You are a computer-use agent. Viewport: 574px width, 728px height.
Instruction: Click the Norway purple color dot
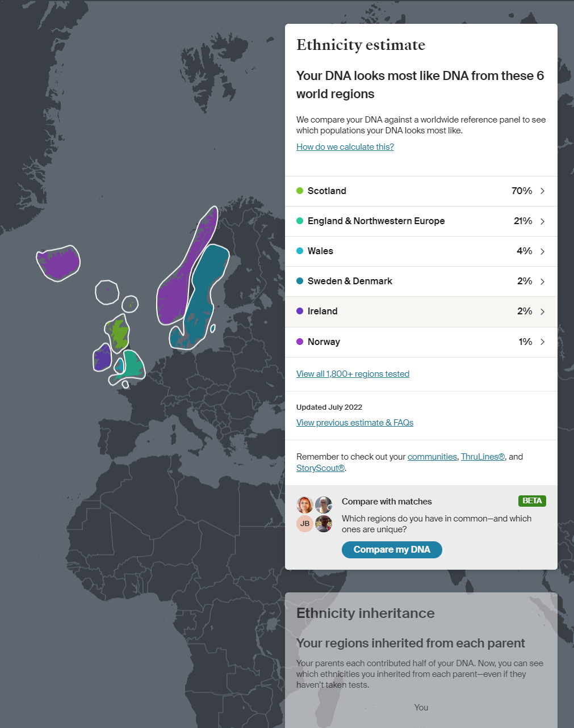300,342
